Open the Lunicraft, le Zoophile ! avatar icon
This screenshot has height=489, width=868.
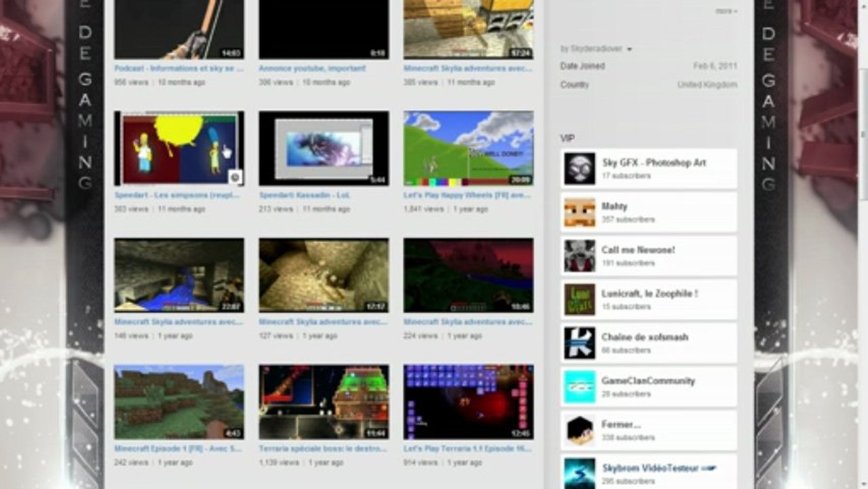(x=580, y=300)
